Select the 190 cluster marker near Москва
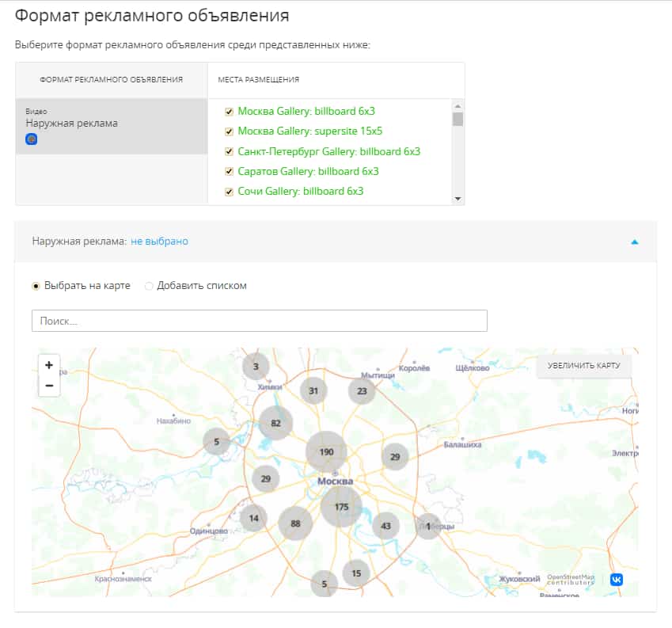This screenshot has height=628, width=672. tap(327, 451)
